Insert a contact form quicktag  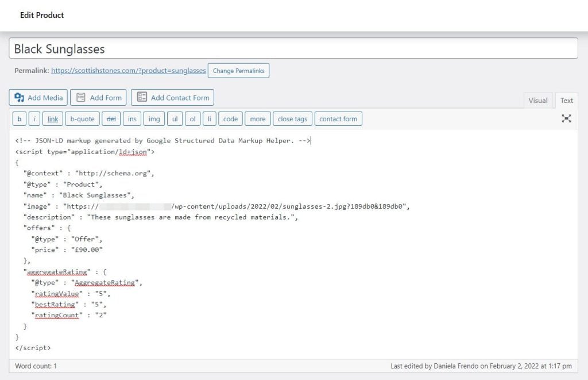tap(338, 118)
